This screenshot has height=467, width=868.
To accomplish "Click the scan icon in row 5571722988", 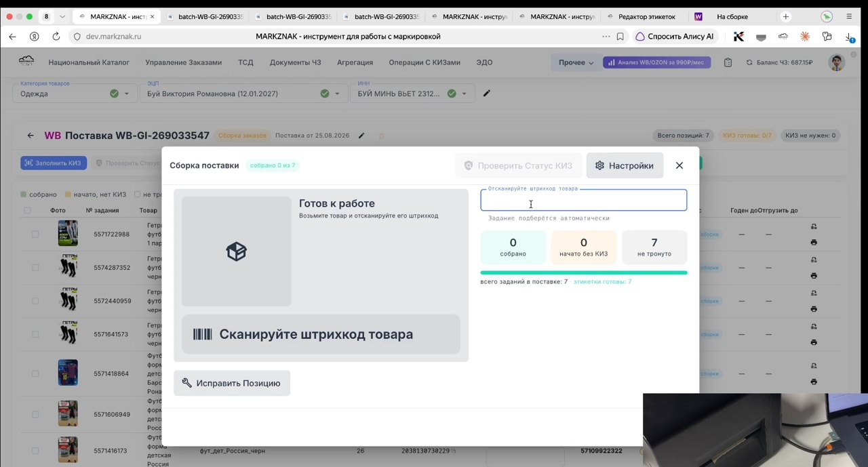I will coord(814,226).
